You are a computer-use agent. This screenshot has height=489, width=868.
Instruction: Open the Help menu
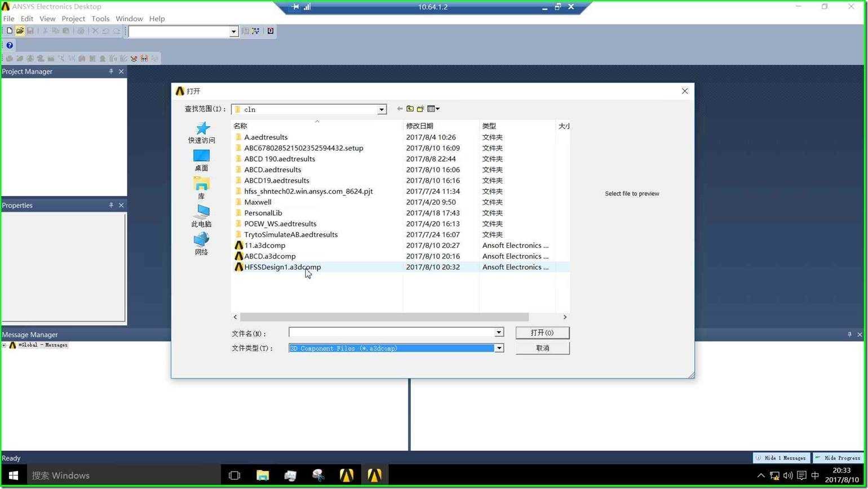[157, 19]
